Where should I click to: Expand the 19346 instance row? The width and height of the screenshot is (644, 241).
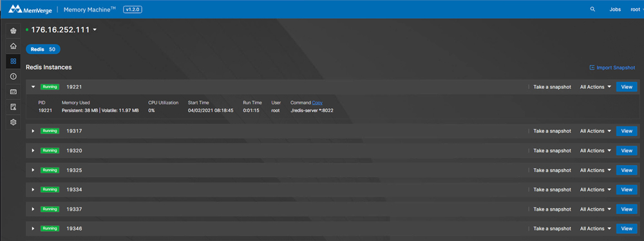pyautogui.click(x=33, y=228)
